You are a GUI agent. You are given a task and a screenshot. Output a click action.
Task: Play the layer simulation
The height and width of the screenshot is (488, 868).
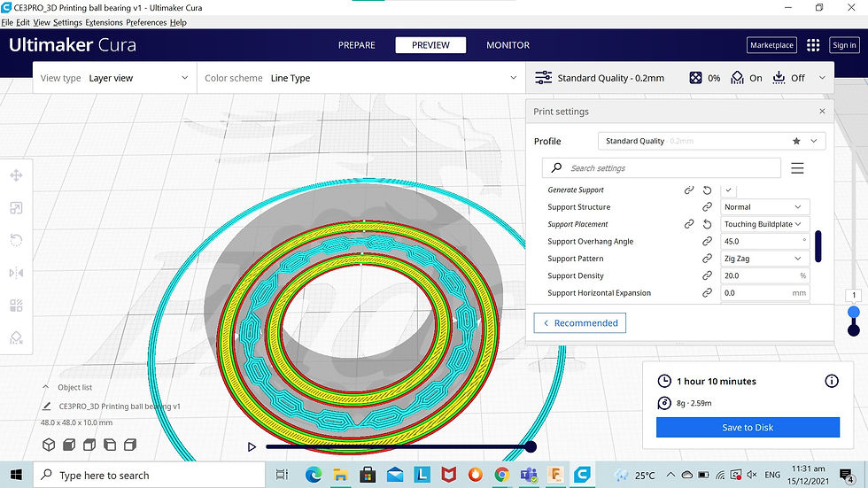coord(252,446)
